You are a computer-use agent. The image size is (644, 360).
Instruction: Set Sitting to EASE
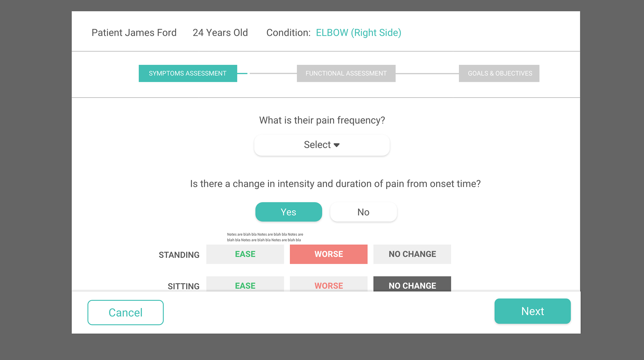(x=245, y=284)
